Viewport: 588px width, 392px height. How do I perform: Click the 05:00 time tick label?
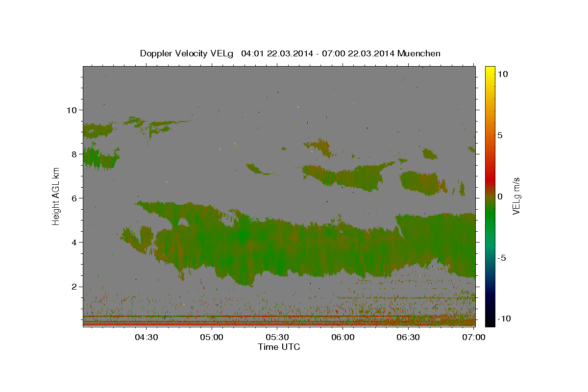(212, 337)
